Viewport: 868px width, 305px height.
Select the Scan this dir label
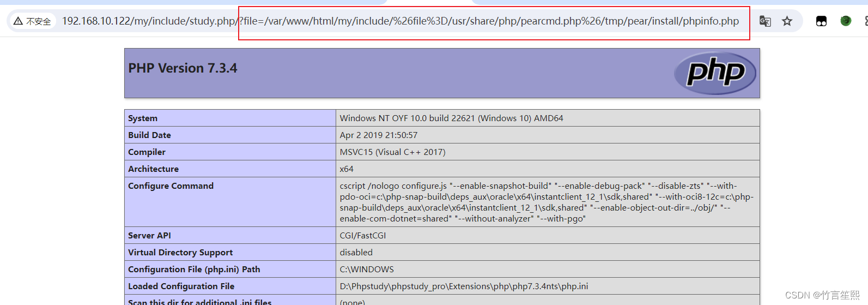pyautogui.click(x=199, y=301)
